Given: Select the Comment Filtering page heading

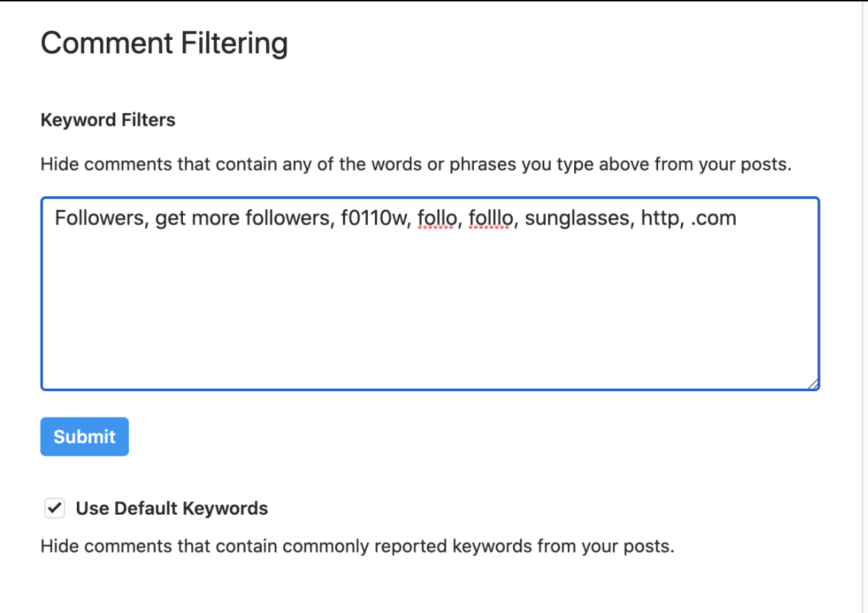Looking at the screenshot, I should tap(164, 43).
